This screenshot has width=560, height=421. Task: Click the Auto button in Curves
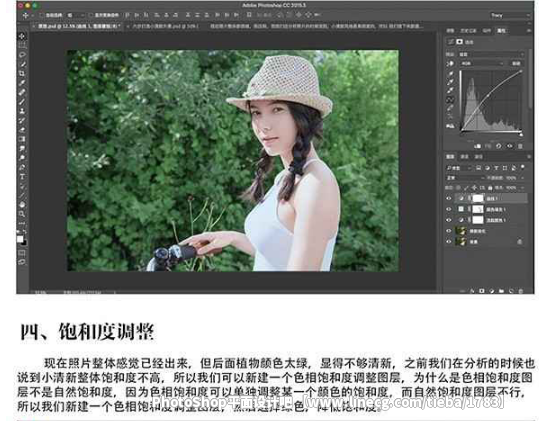tap(516, 63)
